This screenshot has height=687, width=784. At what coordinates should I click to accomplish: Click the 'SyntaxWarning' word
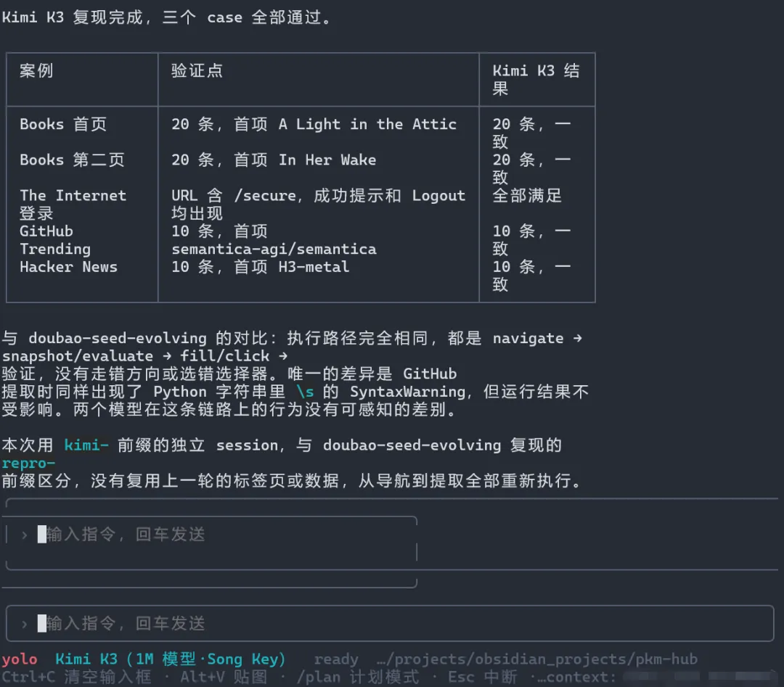pyautogui.click(x=407, y=392)
